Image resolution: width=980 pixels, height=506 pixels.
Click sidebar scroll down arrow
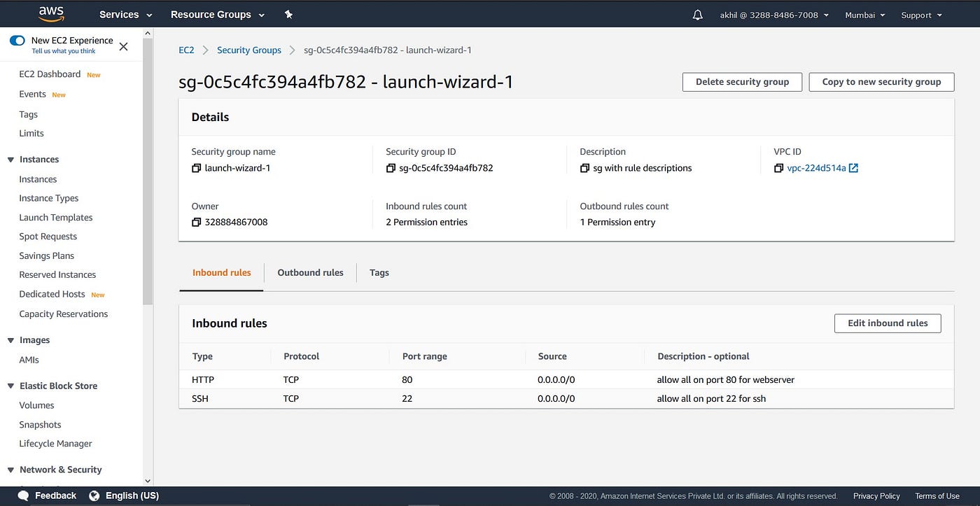point(147,481)
